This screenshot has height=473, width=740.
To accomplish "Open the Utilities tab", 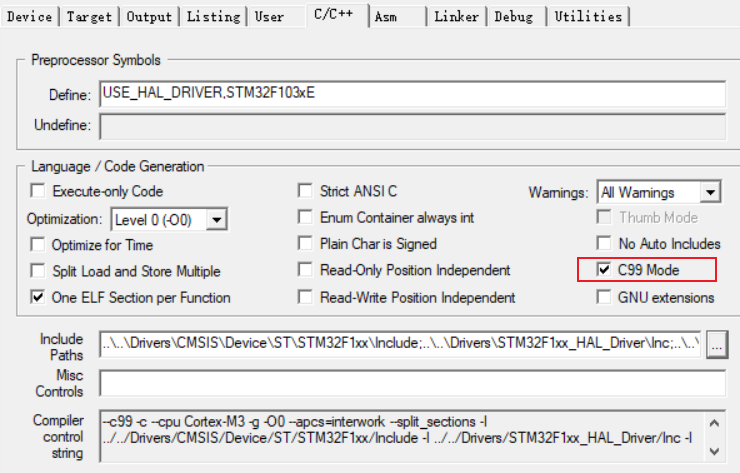I will [x=587, y=16].
